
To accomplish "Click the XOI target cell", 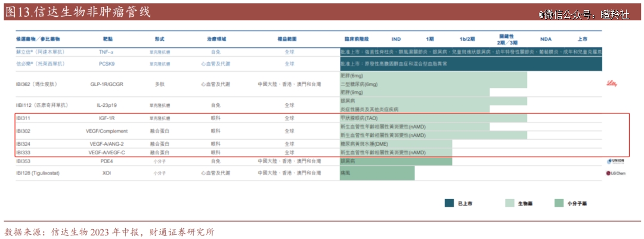I will click(x=107, y=173).
